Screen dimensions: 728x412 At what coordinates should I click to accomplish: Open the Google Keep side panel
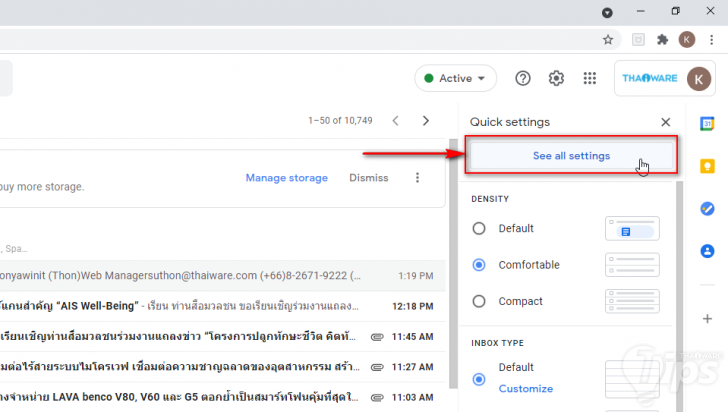pyautogui.click(x=707, y=166)
